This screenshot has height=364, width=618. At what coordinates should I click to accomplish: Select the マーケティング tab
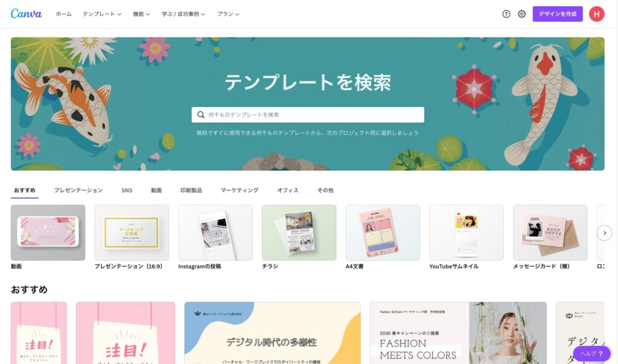pyautogui.click(x=239, y=190)
